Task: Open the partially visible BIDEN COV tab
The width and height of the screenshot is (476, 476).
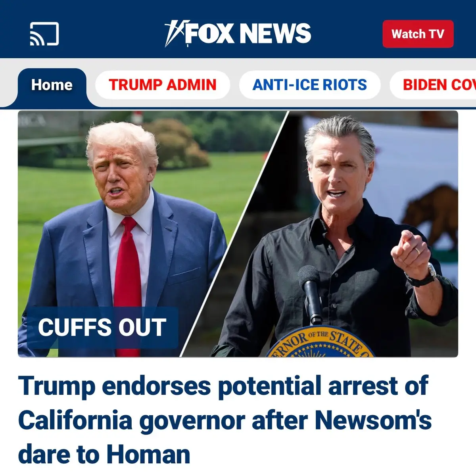Action: click(x=433, y=85)
